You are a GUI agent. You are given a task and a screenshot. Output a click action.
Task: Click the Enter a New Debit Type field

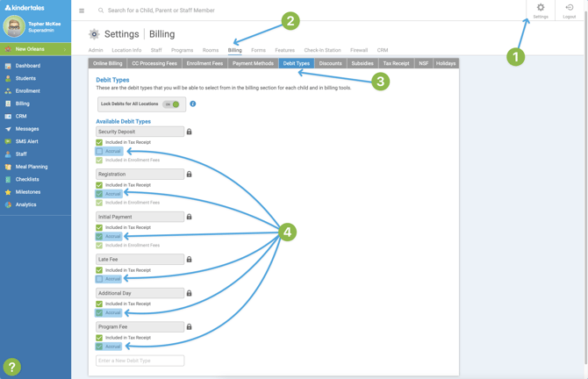[140, 361]
